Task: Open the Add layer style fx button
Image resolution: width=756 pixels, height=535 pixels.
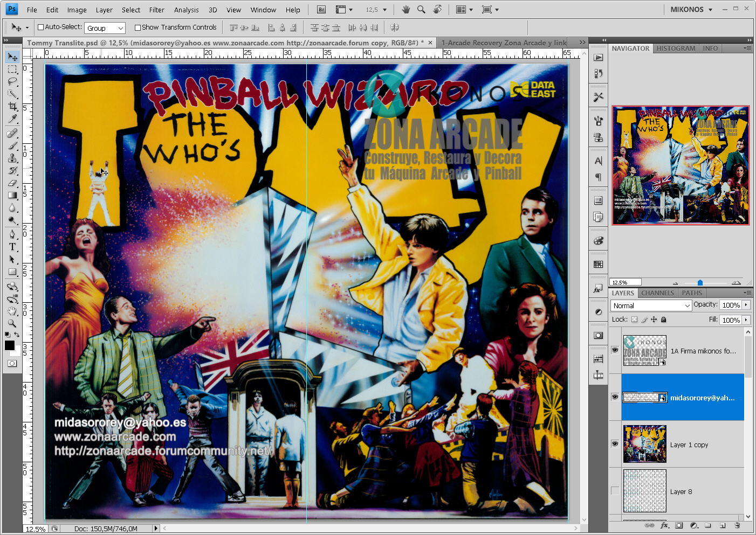Action: tap(664, 525)
